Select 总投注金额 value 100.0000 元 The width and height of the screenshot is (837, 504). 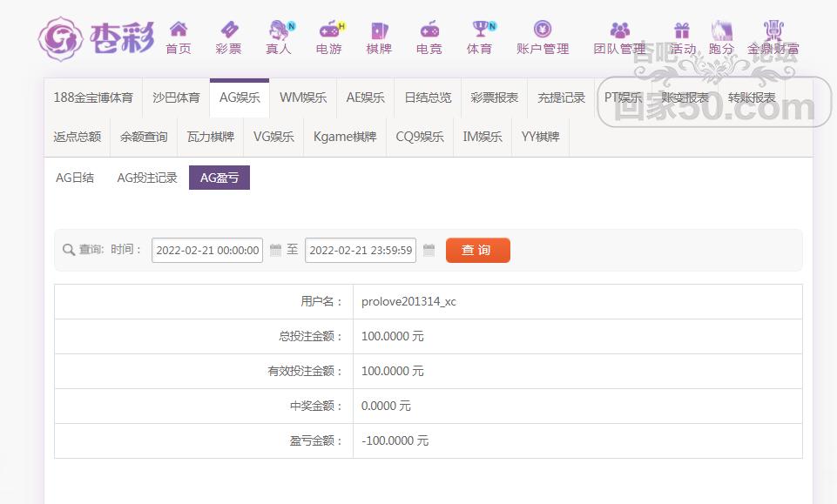392,336
